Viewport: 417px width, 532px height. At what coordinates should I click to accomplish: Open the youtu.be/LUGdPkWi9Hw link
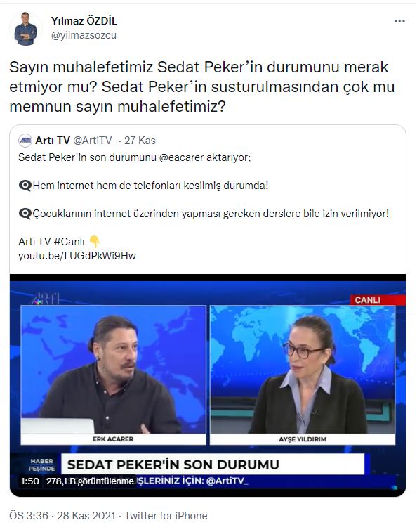[x=77, y=256]
